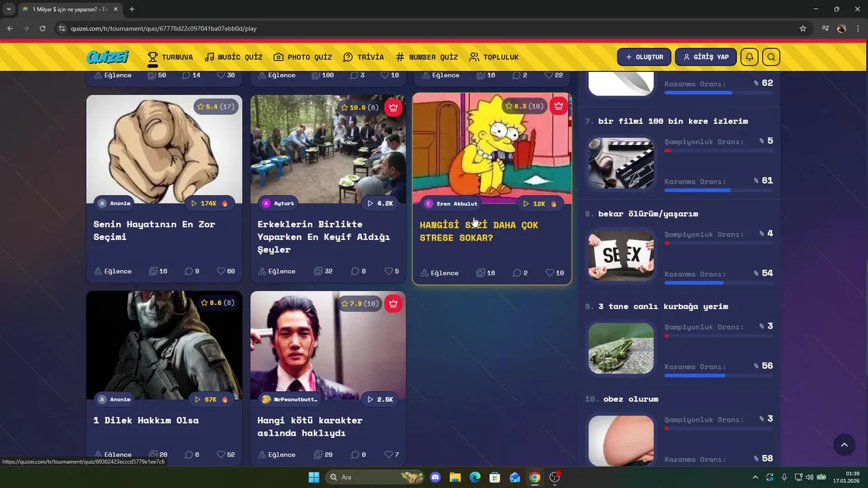
Task: Click the Quizei logo
Action: (108, 57)
